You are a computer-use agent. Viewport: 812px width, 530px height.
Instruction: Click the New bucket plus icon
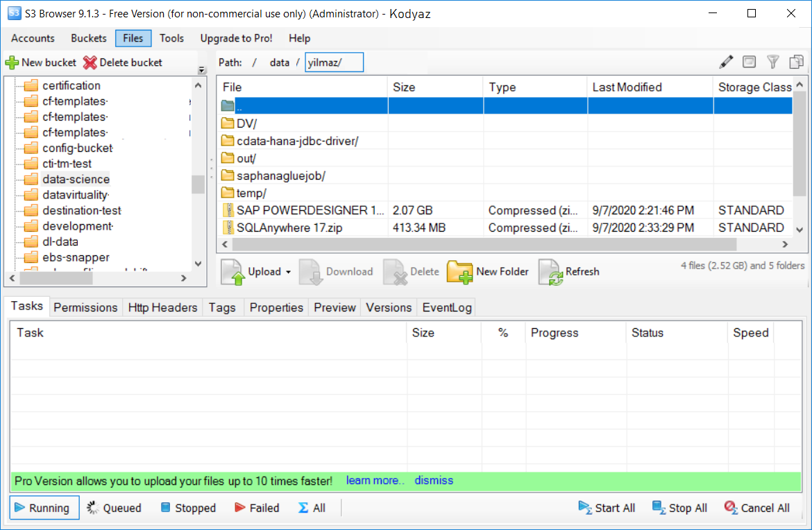click(12, 62)
